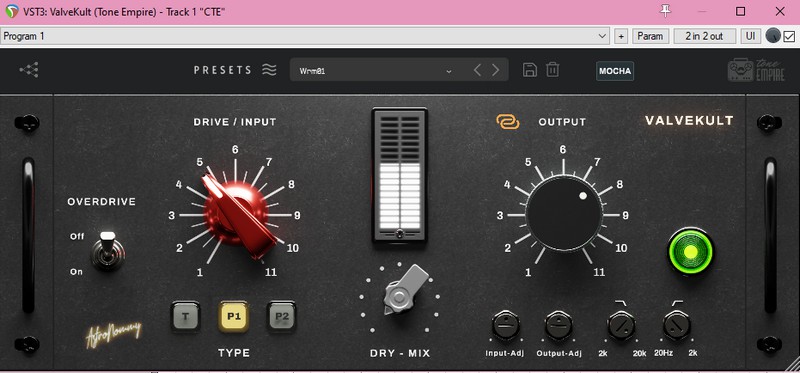Click the VALVEKULT title text
This screenshot has height=373, width=800.
689,121
